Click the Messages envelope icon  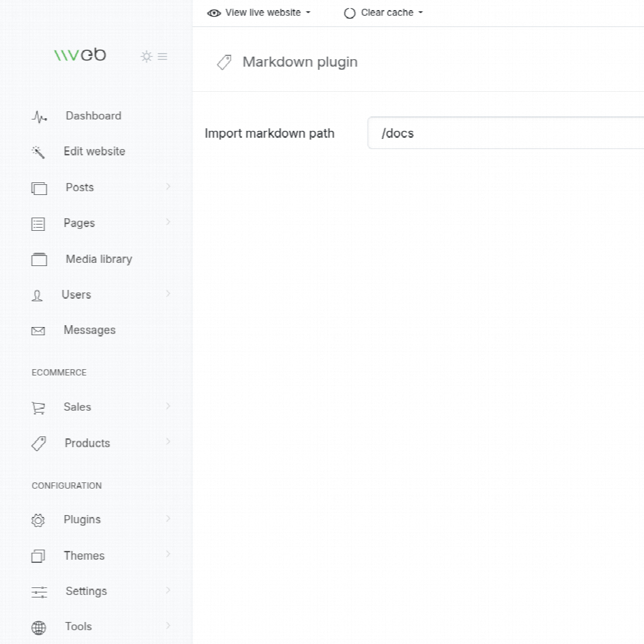point(38,331)
